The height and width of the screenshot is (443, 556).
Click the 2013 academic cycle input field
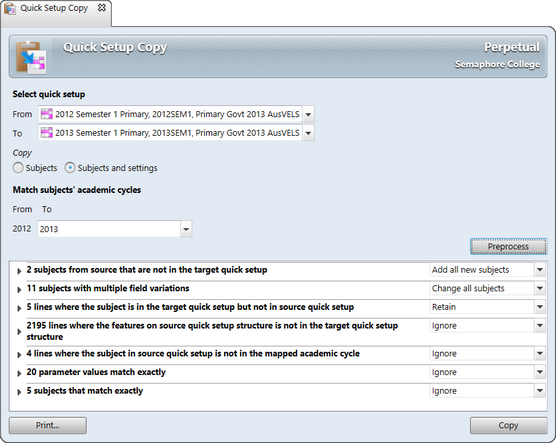pyautogui.click(x=109, y=229)
